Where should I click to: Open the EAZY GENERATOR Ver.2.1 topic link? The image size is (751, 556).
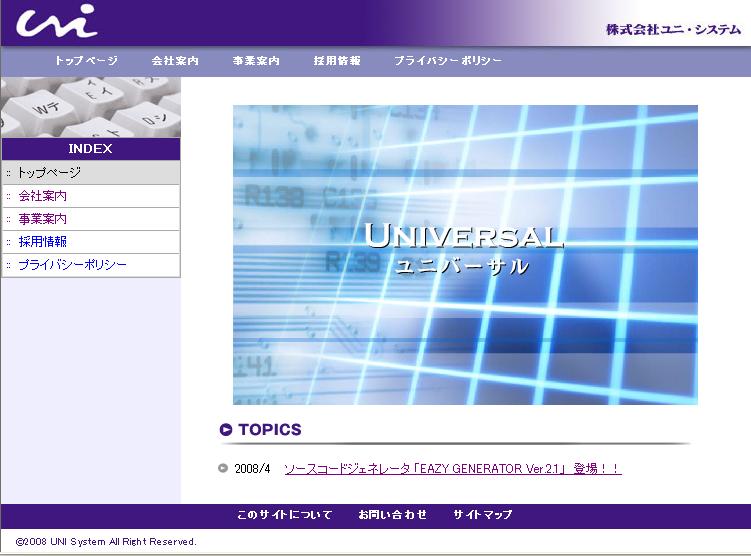[x=453, y=468]
